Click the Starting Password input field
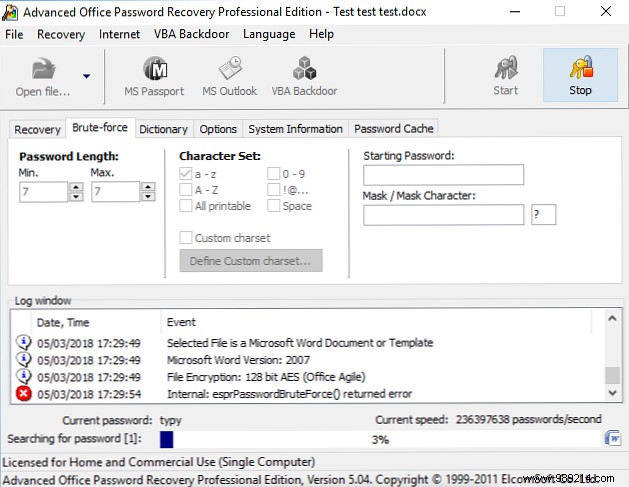The width and height of the screenshot is (629, 487). [444, 175]
